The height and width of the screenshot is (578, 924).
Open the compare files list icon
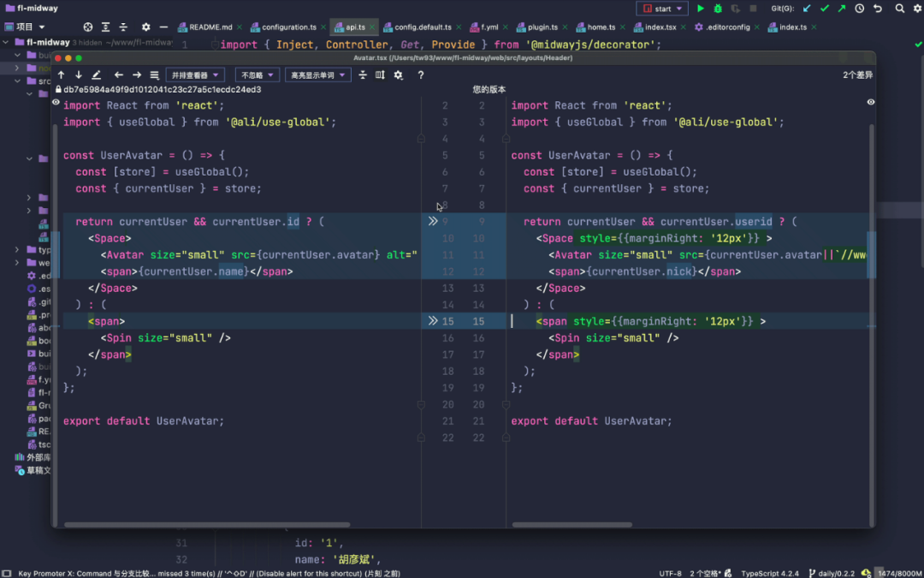(x=154, y=74)
